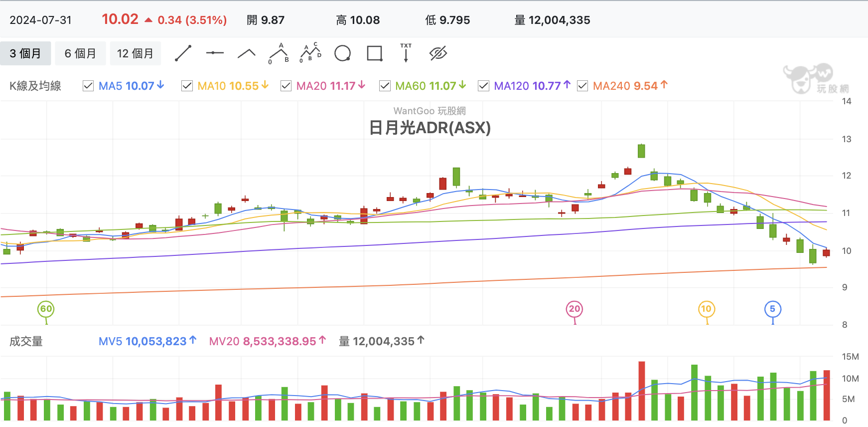Click the change 0.34 (3.51%)
This screenshot has height=427, width=868.
[x=192, y=20]
